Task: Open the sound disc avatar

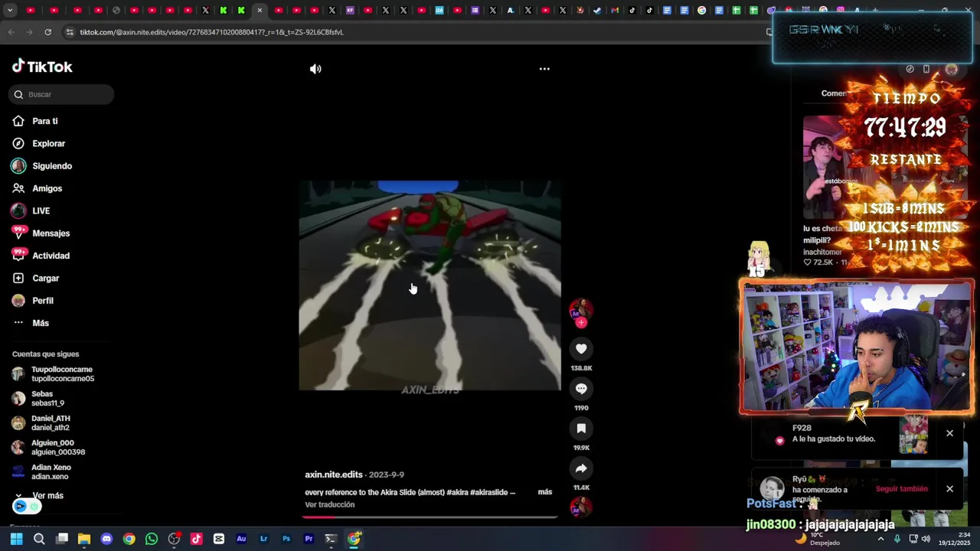Action: (581, 507)
